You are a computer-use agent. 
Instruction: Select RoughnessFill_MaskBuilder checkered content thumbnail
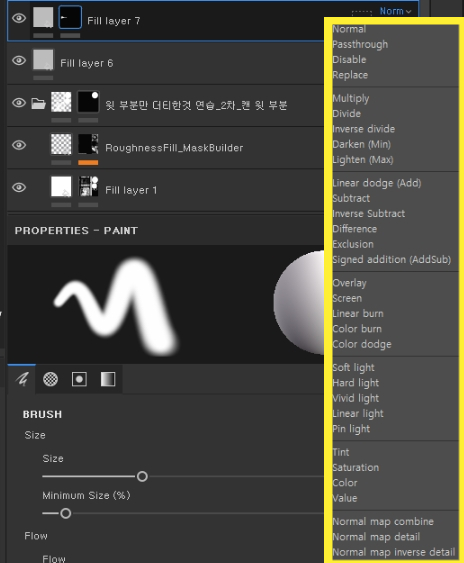click(61, 144)
